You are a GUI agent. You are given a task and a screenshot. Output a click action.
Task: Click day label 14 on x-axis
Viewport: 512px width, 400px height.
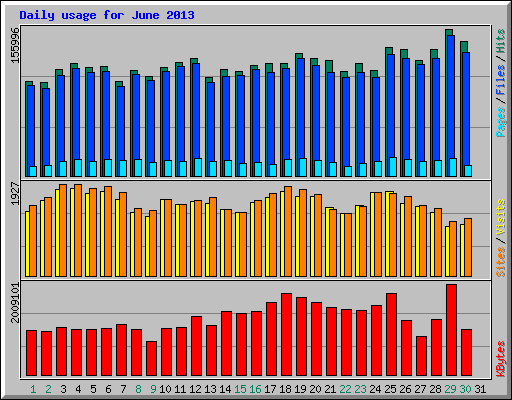[225, 389]
